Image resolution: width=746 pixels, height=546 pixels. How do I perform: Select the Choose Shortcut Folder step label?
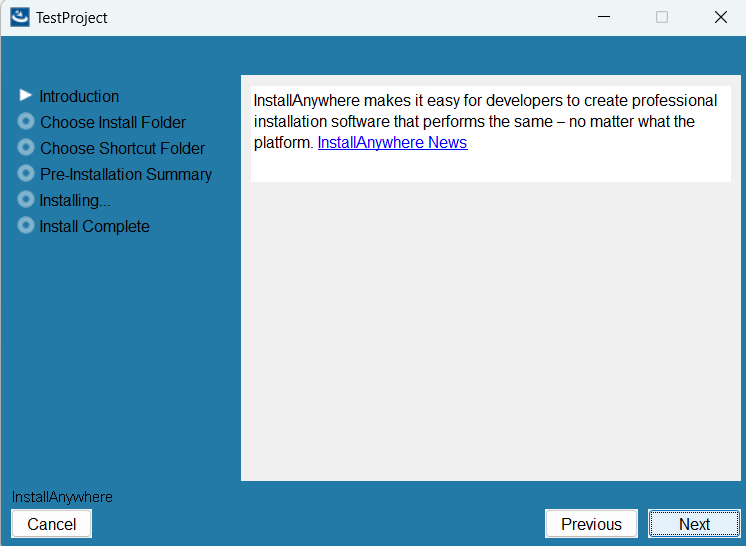122,149
